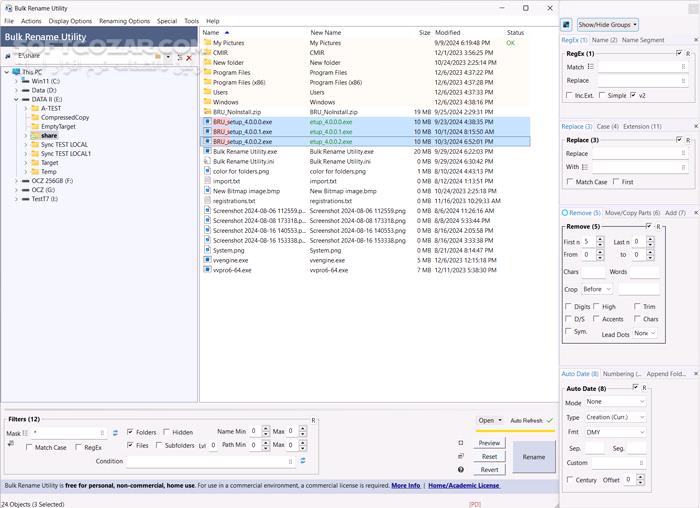Check the Inc.Ext. option in RegEx

pos(569,95)
